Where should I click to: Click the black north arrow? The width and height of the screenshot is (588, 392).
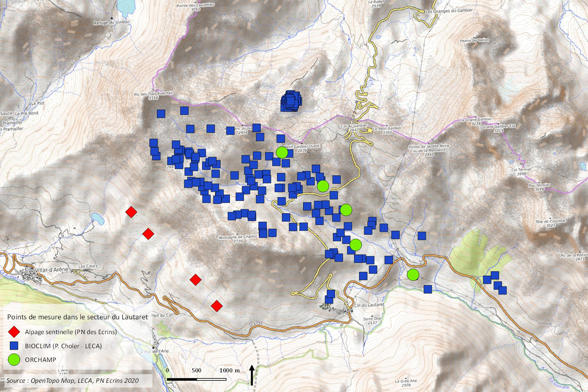(x=252, y=375)
